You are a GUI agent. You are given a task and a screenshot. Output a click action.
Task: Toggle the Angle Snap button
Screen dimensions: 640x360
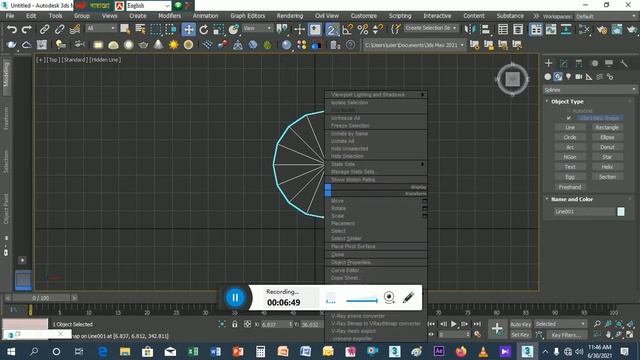click(347, 29)
